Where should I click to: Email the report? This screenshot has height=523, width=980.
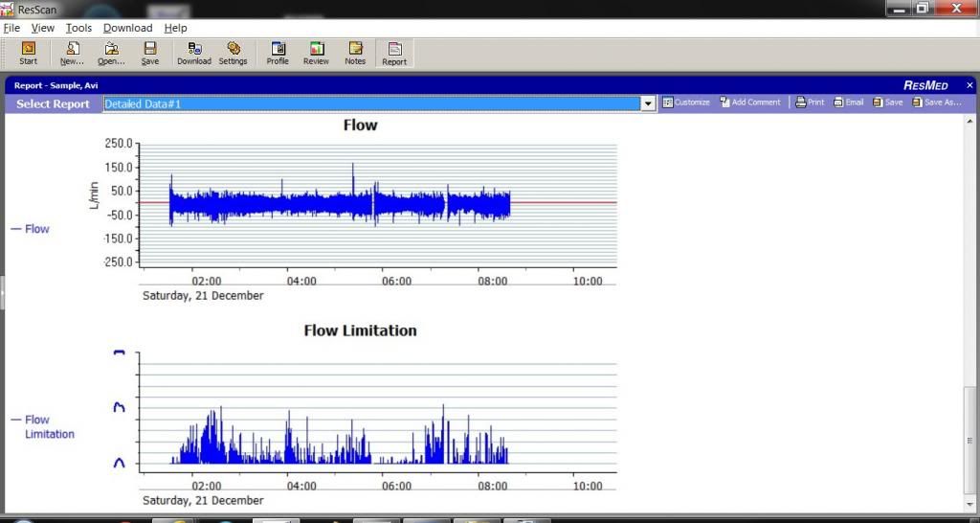pos(848,102)
